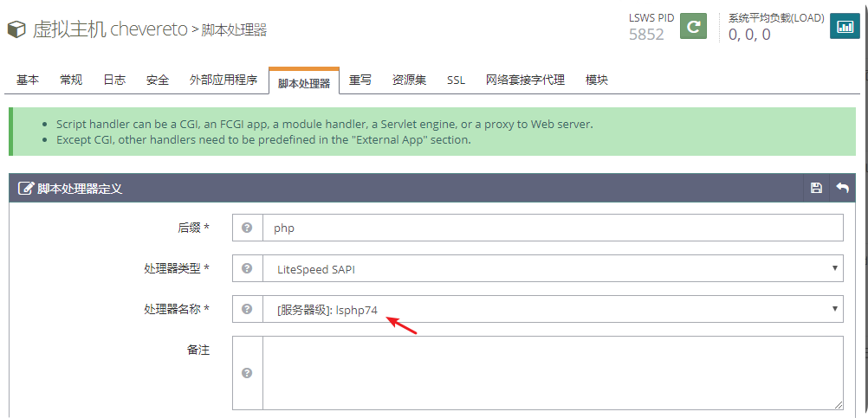Click the help icon beside 备注
The width and height of the screenshot is (868, 418).
coord(248,373)
